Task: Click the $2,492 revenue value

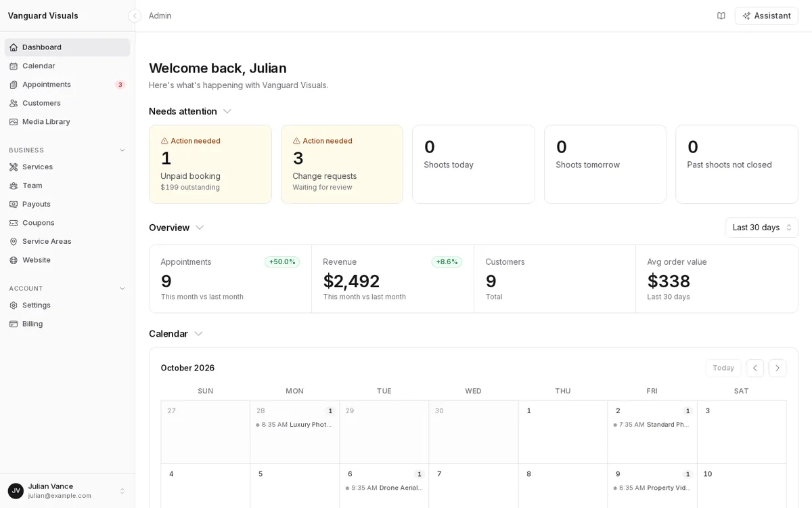Action: pos(351,281)
